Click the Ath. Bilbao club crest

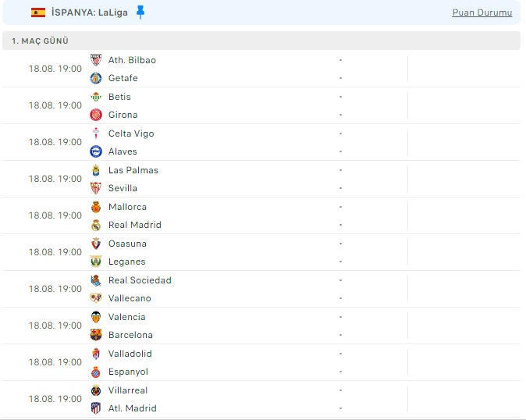[x=96, y=60]
